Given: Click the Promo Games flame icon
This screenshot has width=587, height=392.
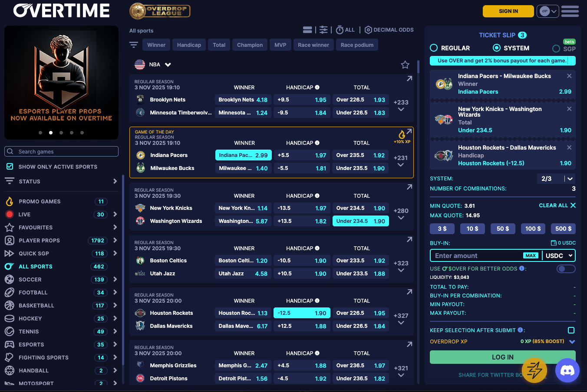Looking at the screenshot, I should coord(9,201).
